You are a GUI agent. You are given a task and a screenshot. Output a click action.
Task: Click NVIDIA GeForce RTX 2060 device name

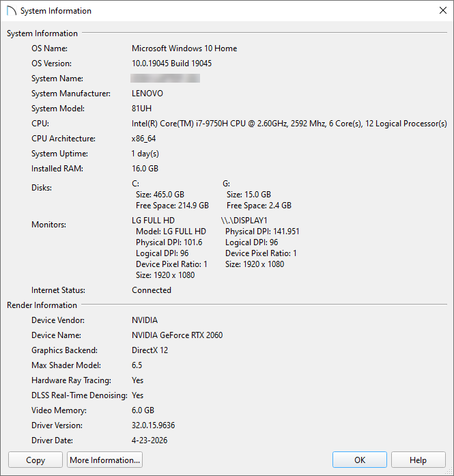[x=178, y=335]
